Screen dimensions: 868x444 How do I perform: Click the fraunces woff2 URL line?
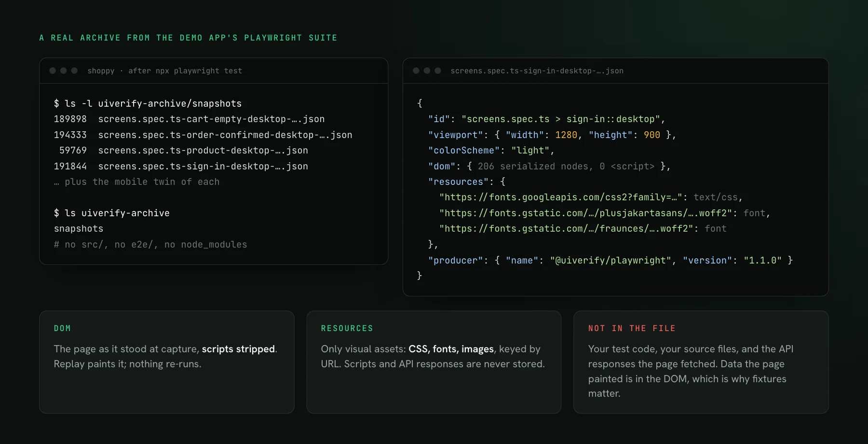pyautogui.click(x=583, y=229)
